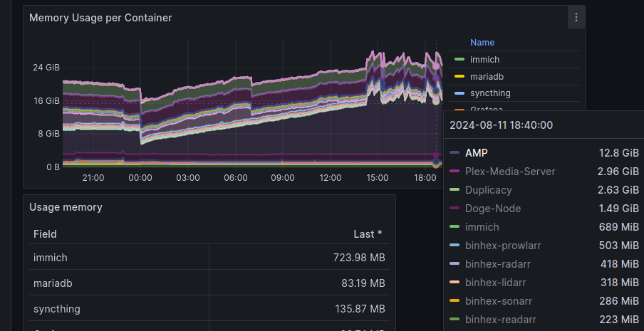
Task: Select the immich row in Usage memory table
Action: [x=209, y=258]
